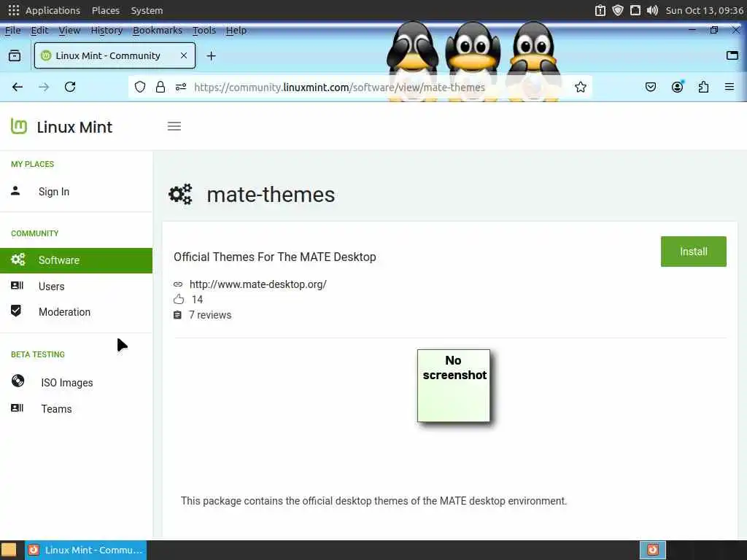Open the Edit menu
This screenshot has width=747, height=560.
point(39,30)
